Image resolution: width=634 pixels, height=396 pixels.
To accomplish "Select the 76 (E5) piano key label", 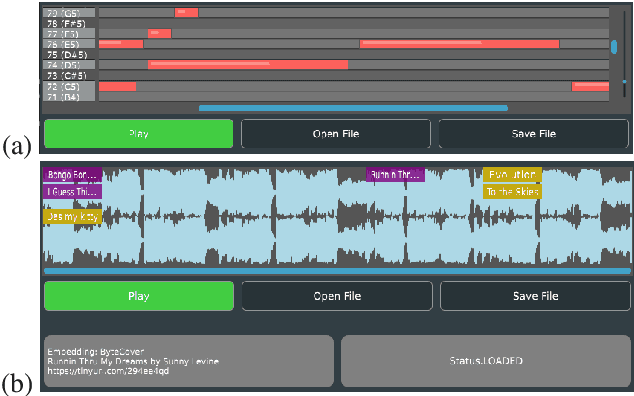I will (x=69, y=44).
